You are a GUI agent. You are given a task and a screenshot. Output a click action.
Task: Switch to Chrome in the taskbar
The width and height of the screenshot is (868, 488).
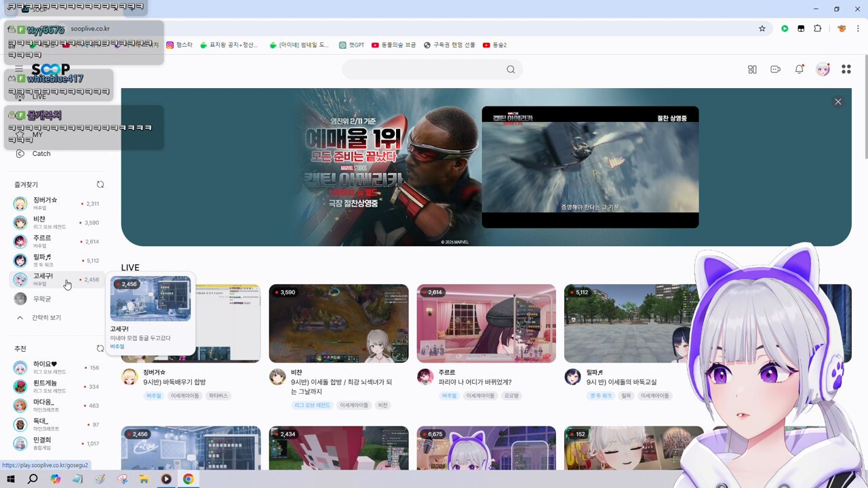point(188,479)
